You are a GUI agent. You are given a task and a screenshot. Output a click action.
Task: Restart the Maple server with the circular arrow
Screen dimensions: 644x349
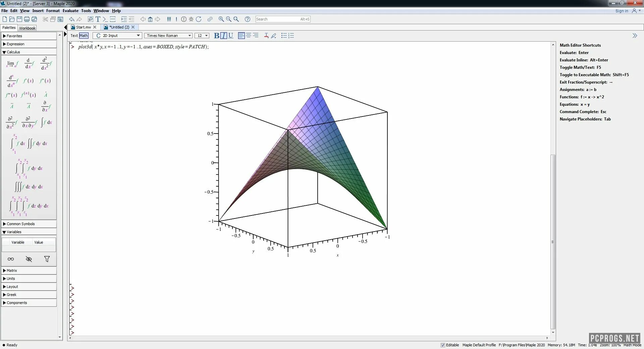point(199,19)
